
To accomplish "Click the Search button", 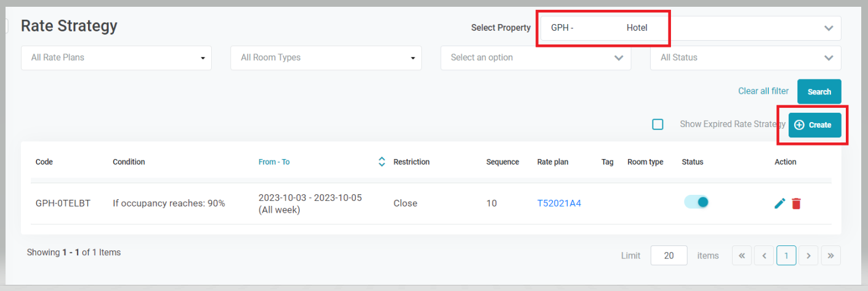I will click(819, 92).
